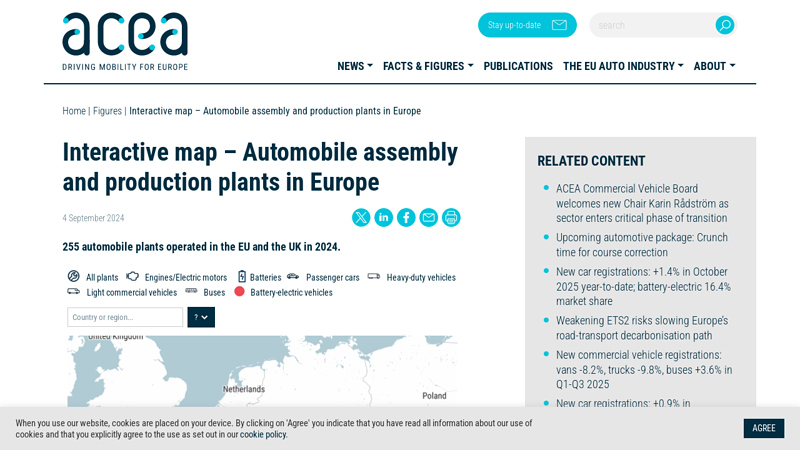800x450 pixels.
Task: Click in the search input field
Action: pos(653,25)
